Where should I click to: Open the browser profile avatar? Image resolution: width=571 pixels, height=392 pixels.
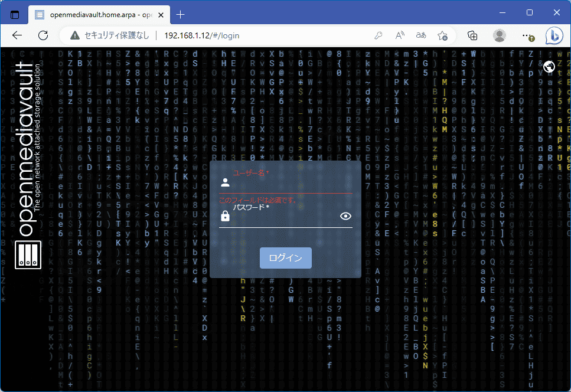coord(500,35)
